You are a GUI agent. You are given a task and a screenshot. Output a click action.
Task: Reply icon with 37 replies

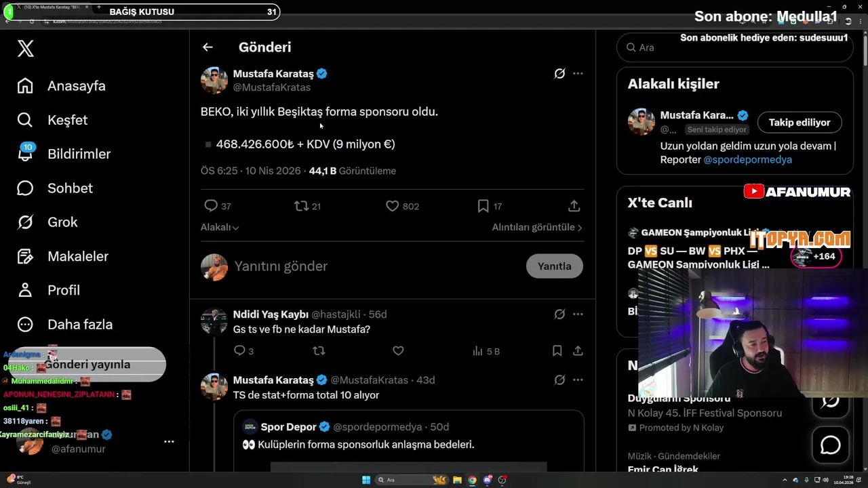pyautogui.click(x=218, y=205)
